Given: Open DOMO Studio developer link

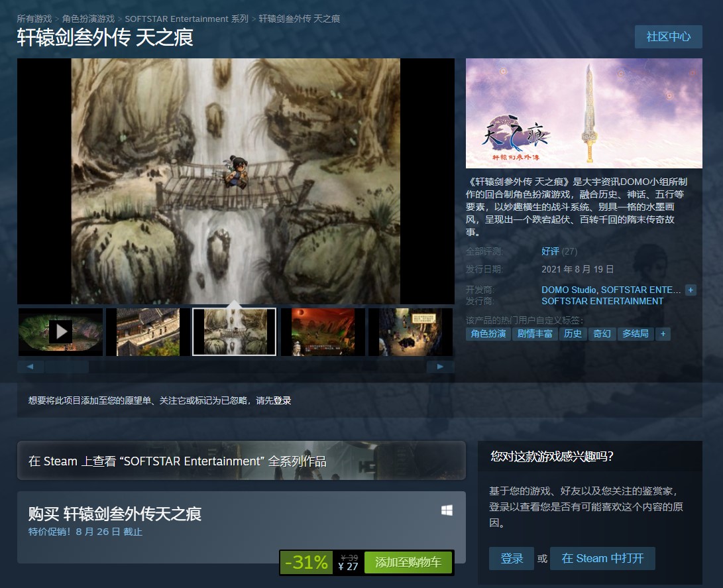Looking at the screenshot, I should [569, 290].
